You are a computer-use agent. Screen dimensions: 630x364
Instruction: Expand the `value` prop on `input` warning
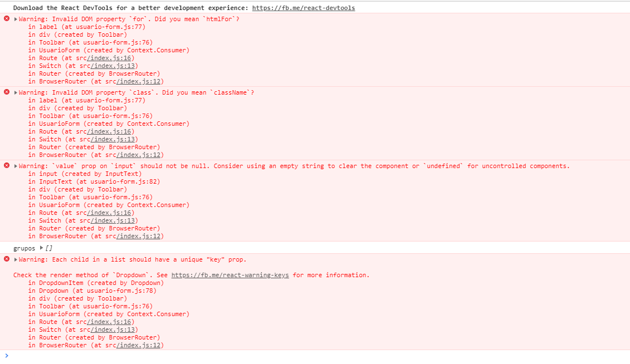(16, 166)
